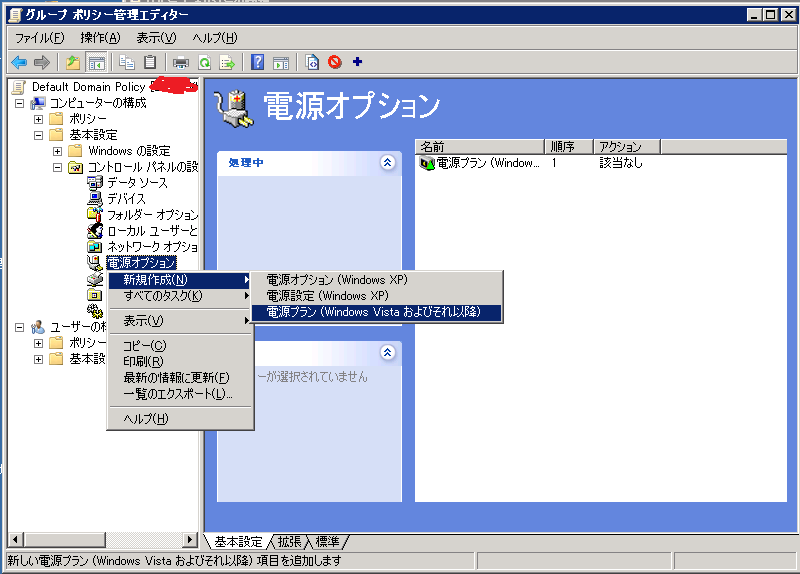Collapse the 処理中 panel with chevron
Image resolution: width=800 pixels, height=574 pixels.
click(x=387, y=163)
